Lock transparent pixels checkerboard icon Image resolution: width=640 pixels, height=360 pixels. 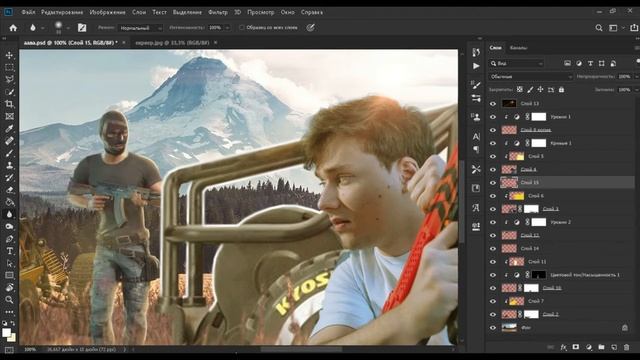(x=520, y=89)
